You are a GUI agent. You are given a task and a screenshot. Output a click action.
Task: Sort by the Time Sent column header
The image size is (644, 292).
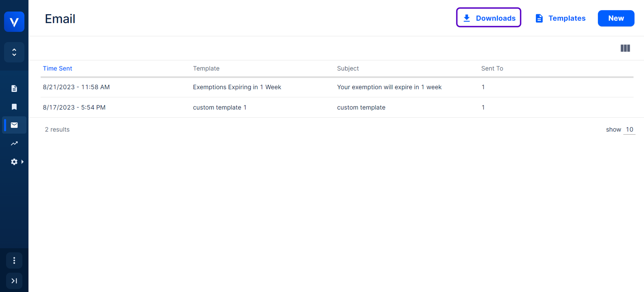57,69
